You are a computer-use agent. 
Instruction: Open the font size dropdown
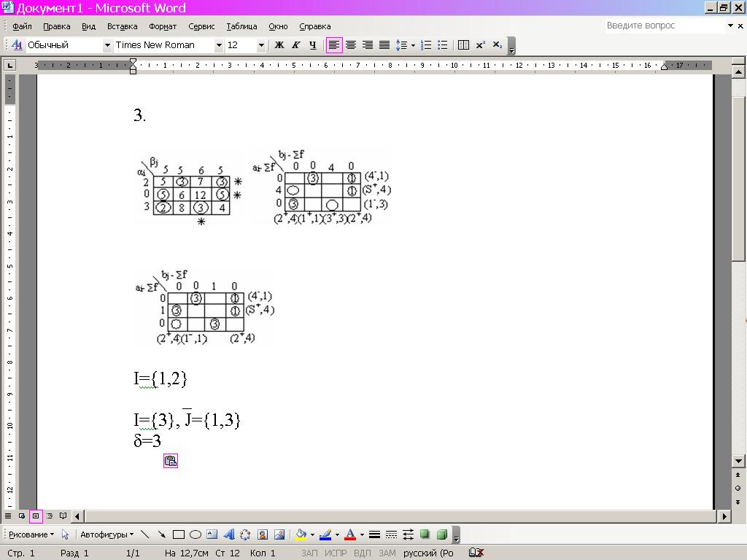261,45
